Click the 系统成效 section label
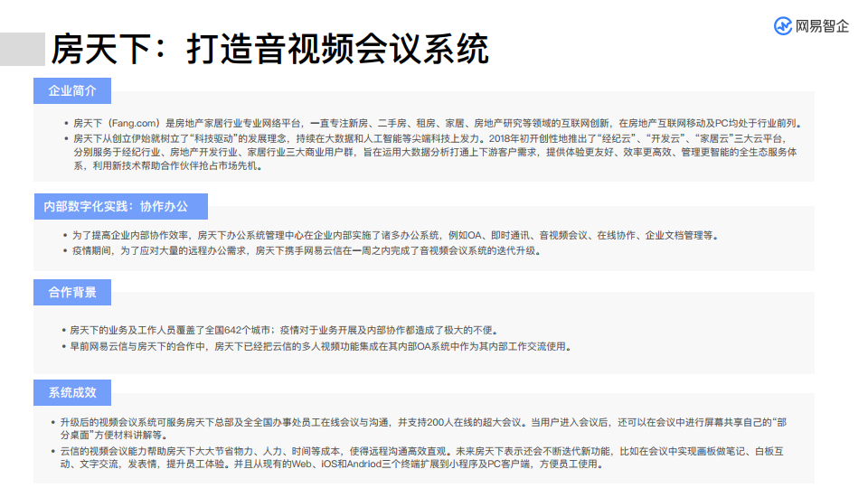Screen dimensions: 868x488 click(x=72, y=392)
